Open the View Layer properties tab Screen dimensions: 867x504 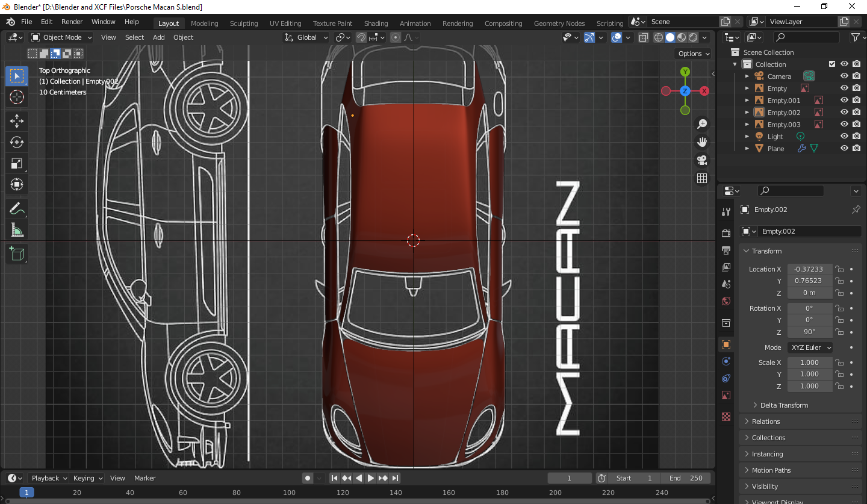coord(726,267)
